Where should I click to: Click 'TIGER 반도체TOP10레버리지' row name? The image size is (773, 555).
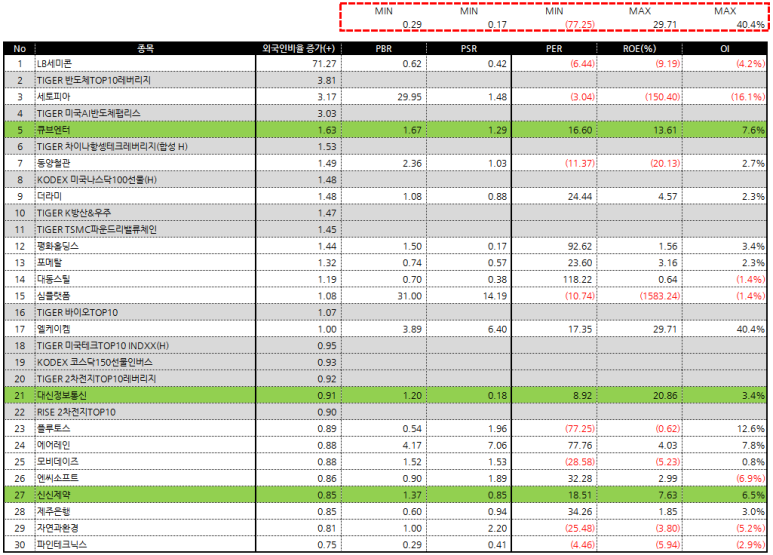[94, 80]
